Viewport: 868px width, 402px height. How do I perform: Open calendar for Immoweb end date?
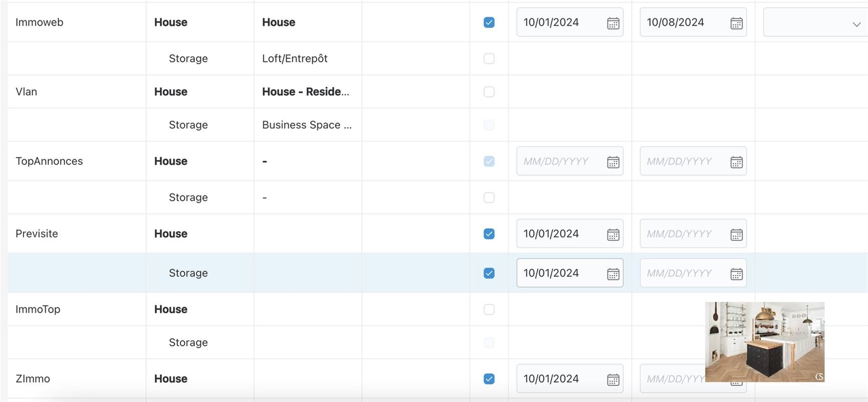736,23
